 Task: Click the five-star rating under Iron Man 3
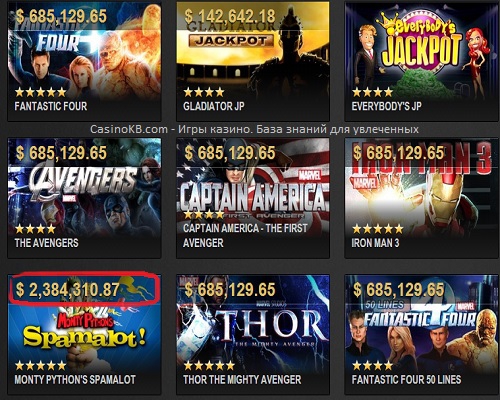click(x=378, y=229)
